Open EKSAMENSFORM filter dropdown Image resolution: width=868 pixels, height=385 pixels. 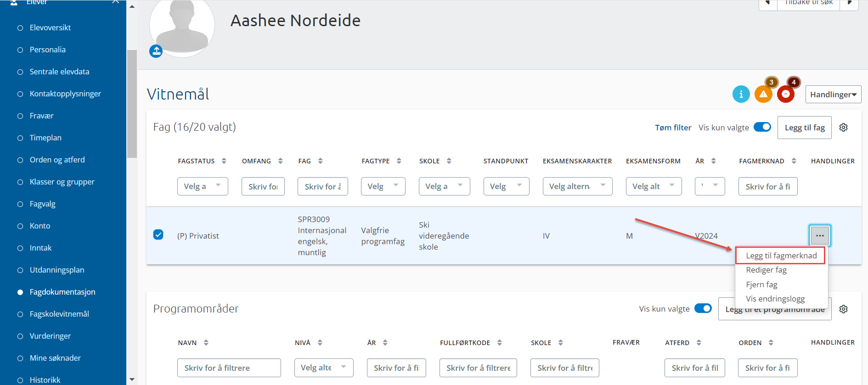[654, 186]
